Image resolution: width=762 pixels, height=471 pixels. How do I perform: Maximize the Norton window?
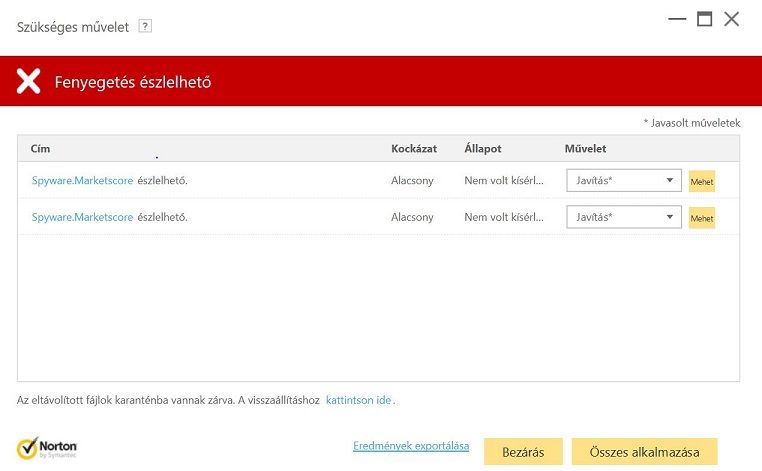(704, 19)
